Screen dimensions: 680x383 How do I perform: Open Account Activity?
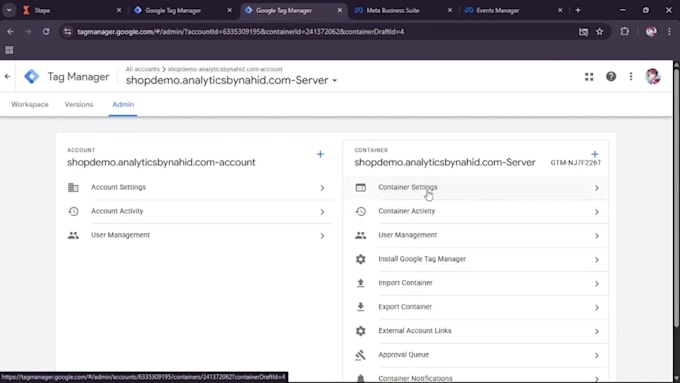pos(199,212)
